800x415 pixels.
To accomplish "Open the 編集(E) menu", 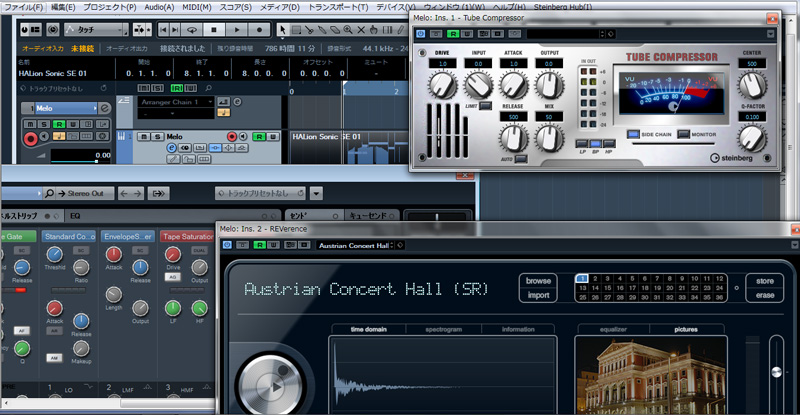I will point(63,7).
